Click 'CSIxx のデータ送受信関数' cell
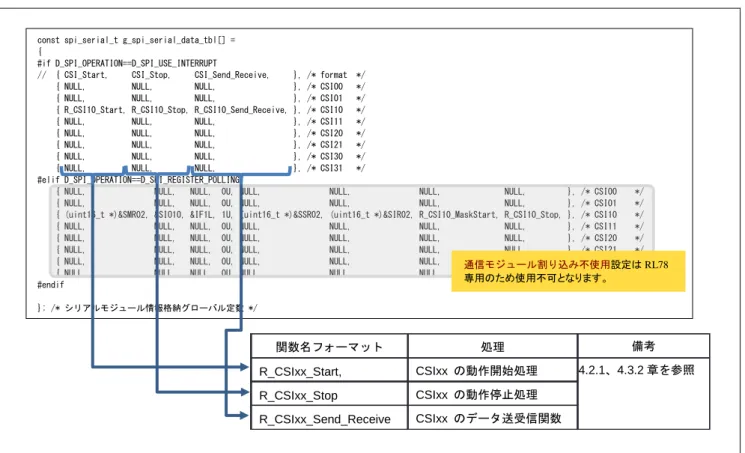 coord(493,418)
